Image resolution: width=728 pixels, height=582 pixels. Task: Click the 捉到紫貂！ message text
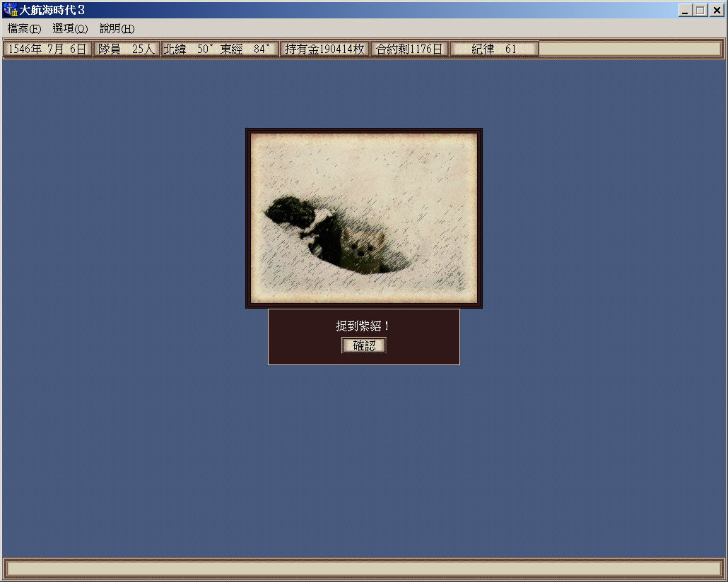coord(363,326)
